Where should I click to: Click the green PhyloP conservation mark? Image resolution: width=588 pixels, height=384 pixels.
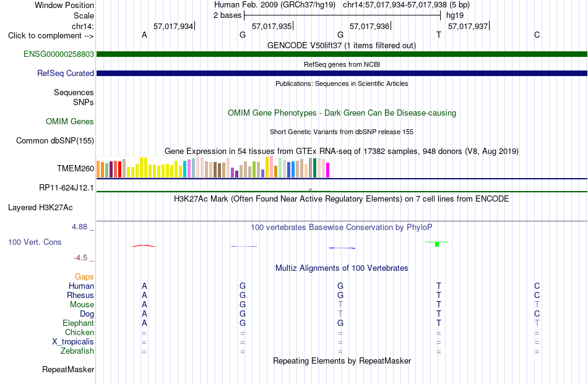point(437,244)
